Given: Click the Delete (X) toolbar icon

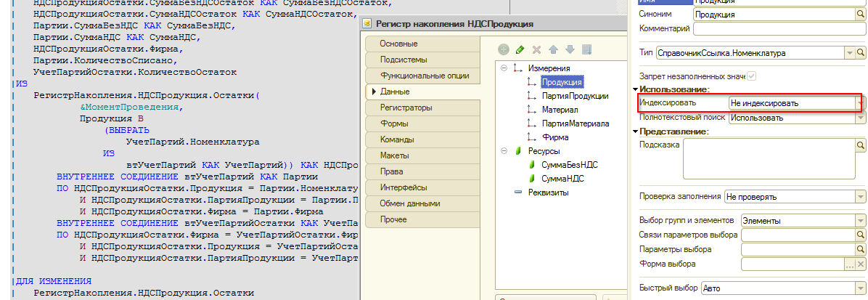Looking at the screenshot, I should pyautogui.click(x=536, y=50).
